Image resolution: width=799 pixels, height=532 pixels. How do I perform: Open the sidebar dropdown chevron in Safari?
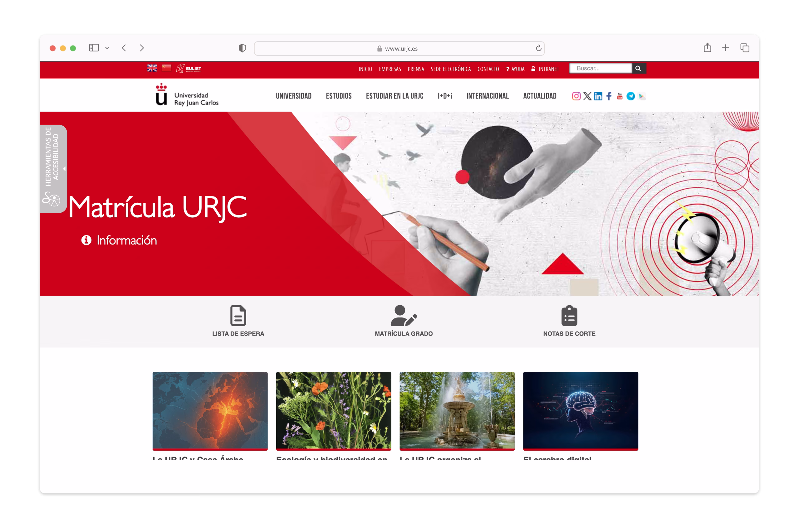point(107,48)
